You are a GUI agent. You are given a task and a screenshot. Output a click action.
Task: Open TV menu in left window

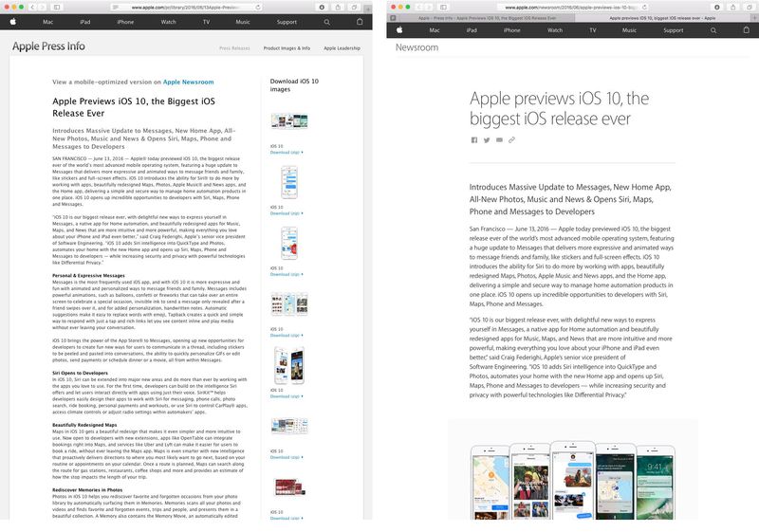206,22
